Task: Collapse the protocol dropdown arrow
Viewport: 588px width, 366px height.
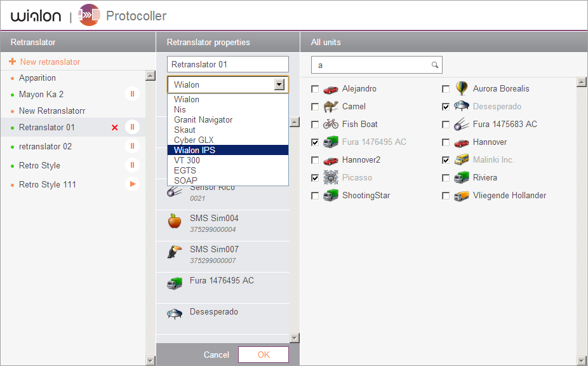Action: [279, 85]
